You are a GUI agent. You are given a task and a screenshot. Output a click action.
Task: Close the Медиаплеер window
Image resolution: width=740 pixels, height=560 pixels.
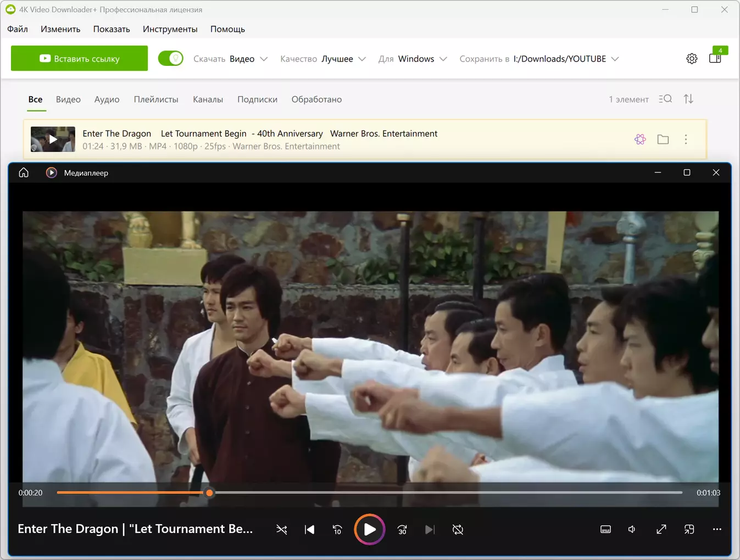click(716, 172)
